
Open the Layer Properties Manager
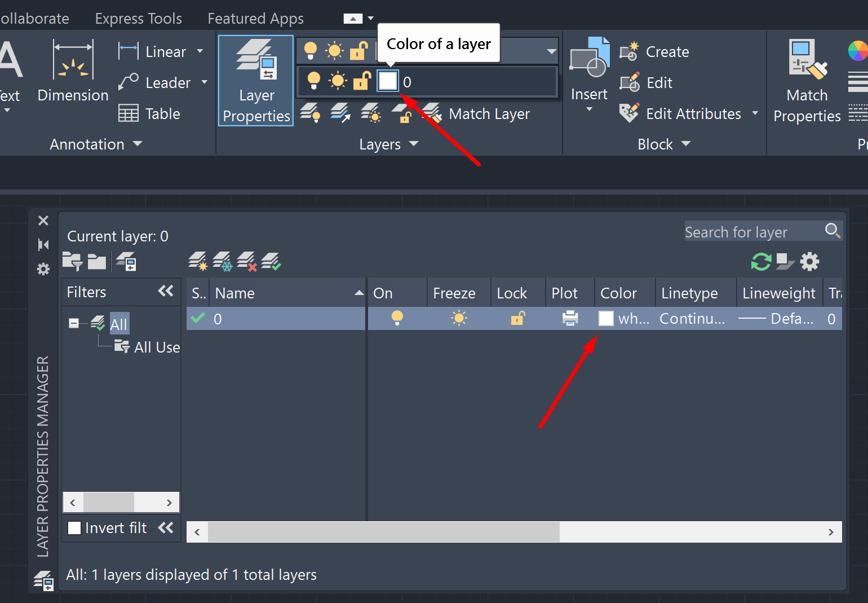255,81
